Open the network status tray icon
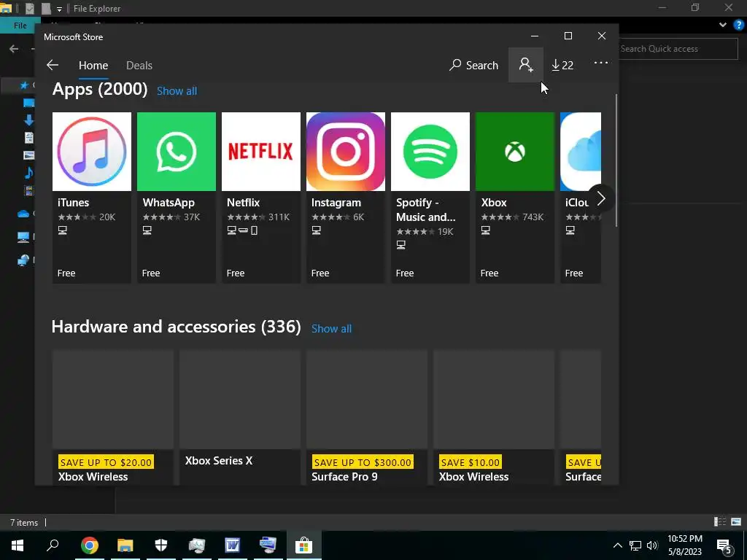 pos(635,545)
